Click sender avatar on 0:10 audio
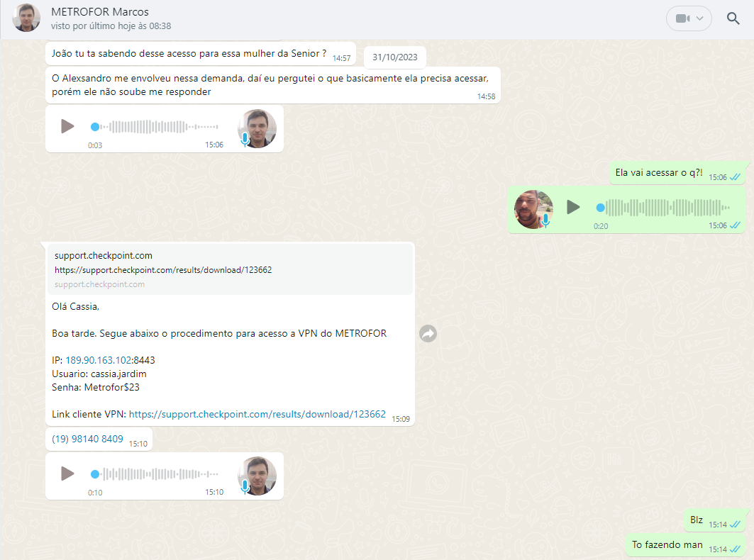The height and width of the screenshot is (560, 754). tap(257, 476)
